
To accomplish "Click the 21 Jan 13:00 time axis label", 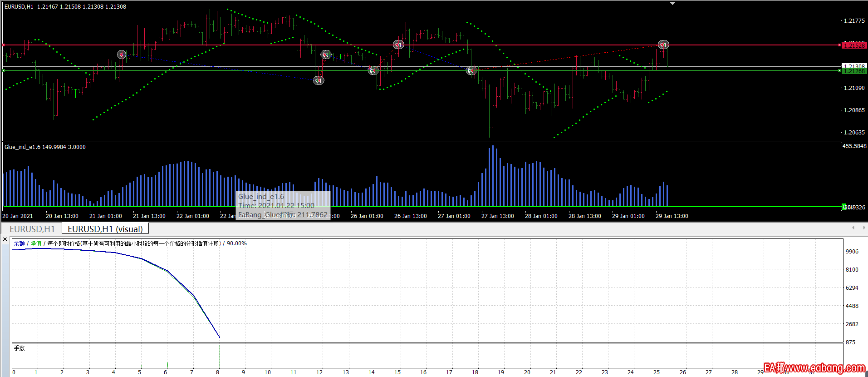I will [x=149, y=216].
